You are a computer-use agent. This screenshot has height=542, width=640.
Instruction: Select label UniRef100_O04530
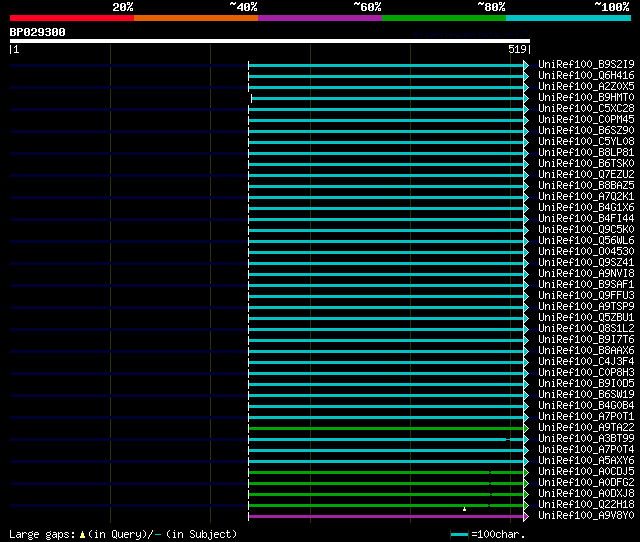coord(586,251)
